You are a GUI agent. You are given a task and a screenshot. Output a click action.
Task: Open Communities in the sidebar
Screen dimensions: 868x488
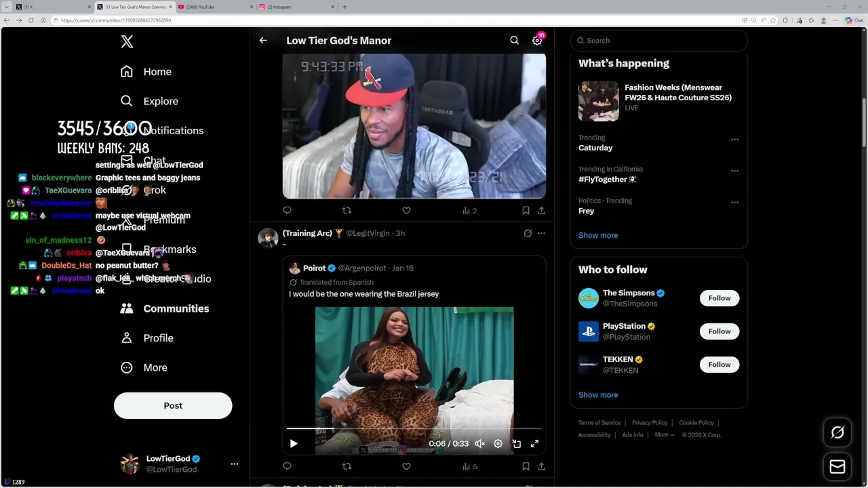point(164,308)
